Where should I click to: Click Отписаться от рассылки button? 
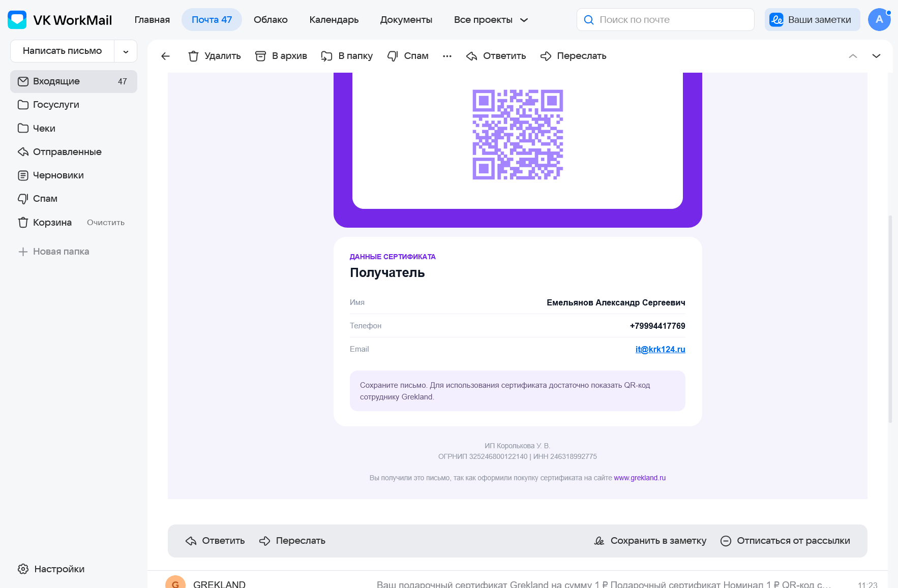(x=785, y=541)
